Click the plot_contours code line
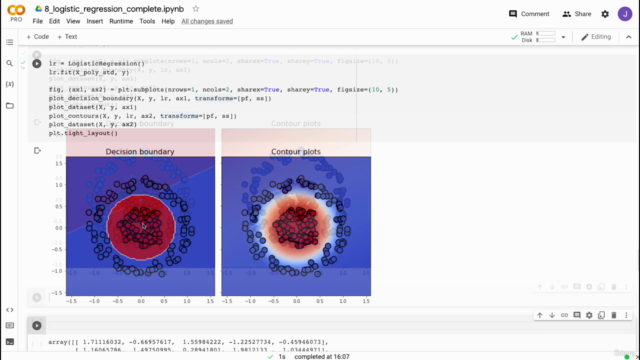 click(x=143, y=116)
